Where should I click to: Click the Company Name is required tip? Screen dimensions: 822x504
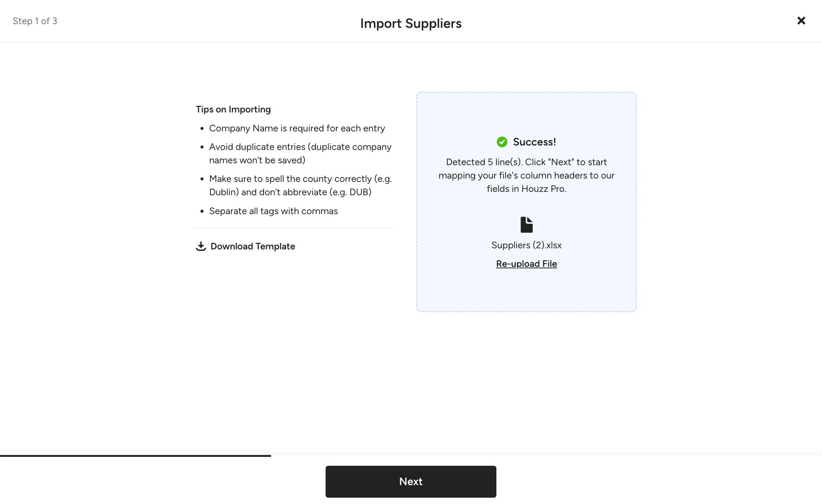coord(297,128)
